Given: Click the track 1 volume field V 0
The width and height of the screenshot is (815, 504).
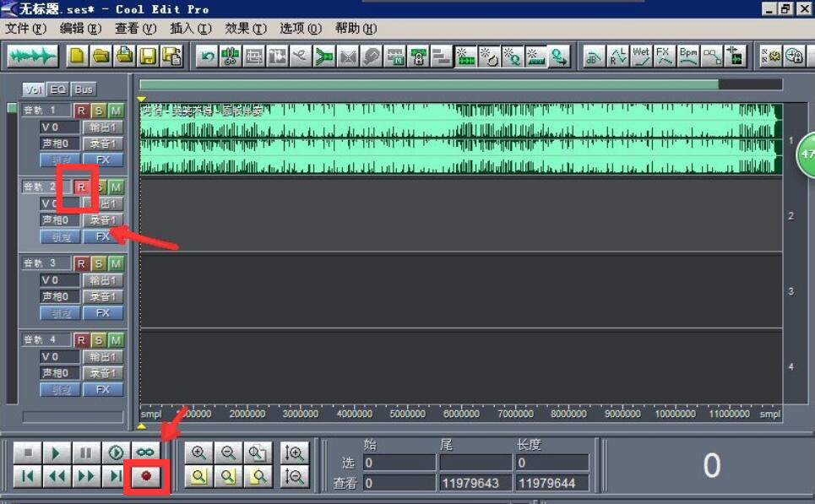Looking at the screenshot, I should click(60, 127).
